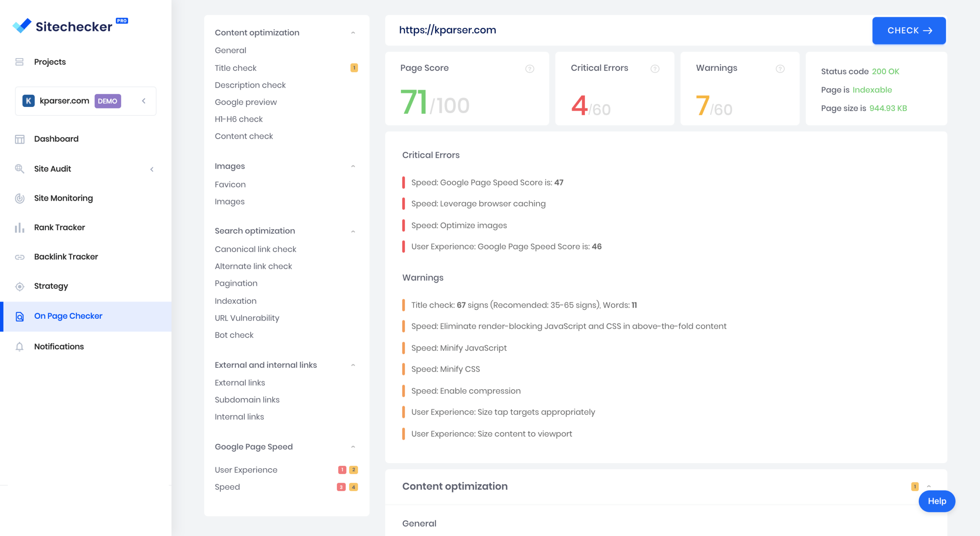The width and height of the screenshot is (980, 536).
Task: Click the Rank Tracker bar-chart icon
Action: [20, 228]
